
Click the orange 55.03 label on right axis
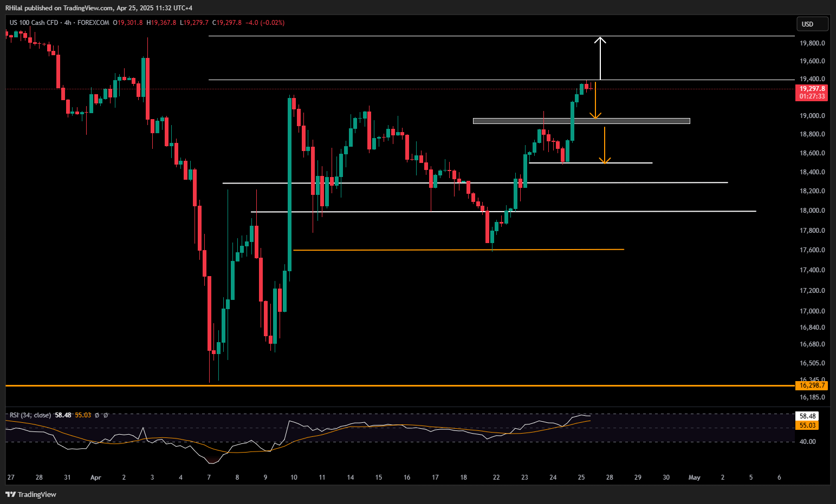click(x=807, y=426)
